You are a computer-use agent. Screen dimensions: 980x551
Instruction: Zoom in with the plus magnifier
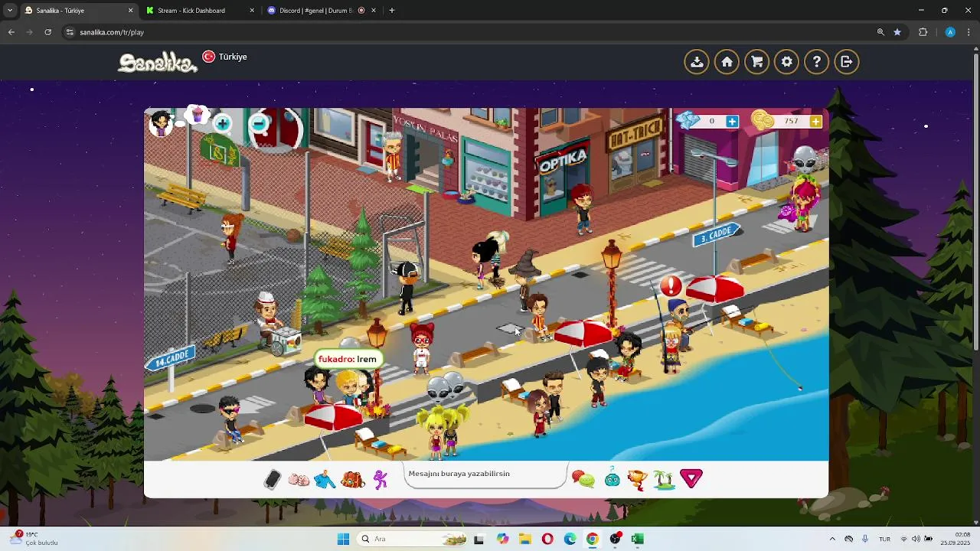click(x=222, y=123)
